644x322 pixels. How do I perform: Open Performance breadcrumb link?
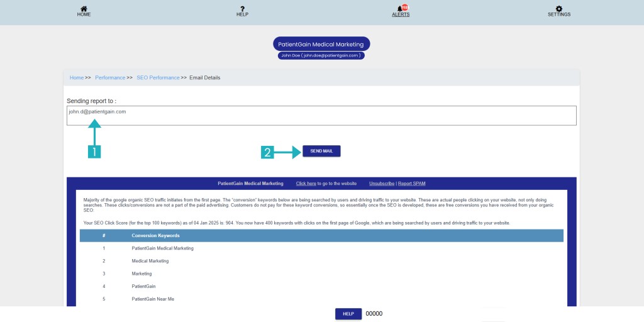click(110, 77)
